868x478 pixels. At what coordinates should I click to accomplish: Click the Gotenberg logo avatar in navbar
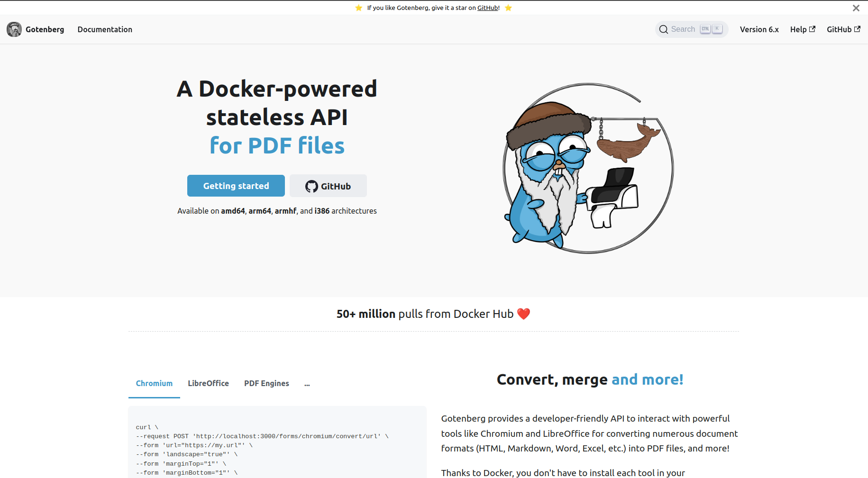[x=14, y=29]
